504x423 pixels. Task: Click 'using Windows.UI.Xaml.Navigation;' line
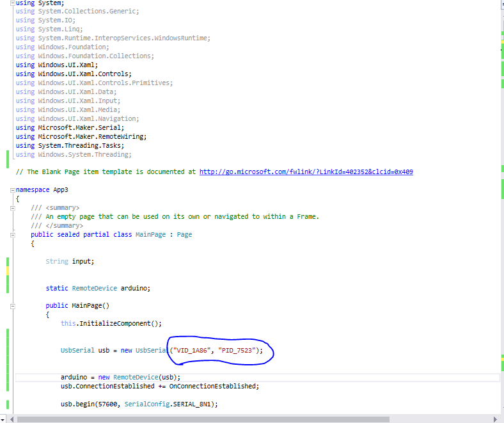tap(77, 118)
